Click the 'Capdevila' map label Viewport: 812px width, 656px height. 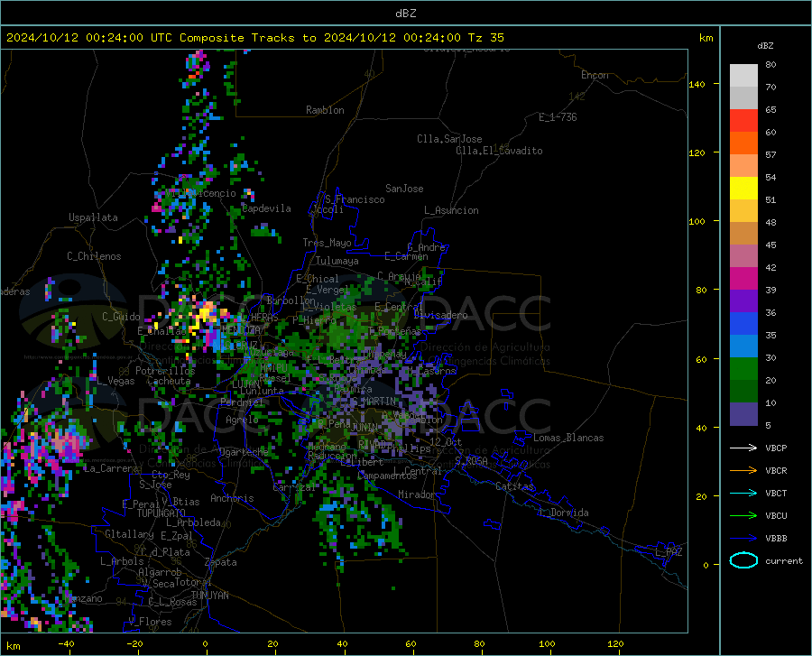click(267, 208)
